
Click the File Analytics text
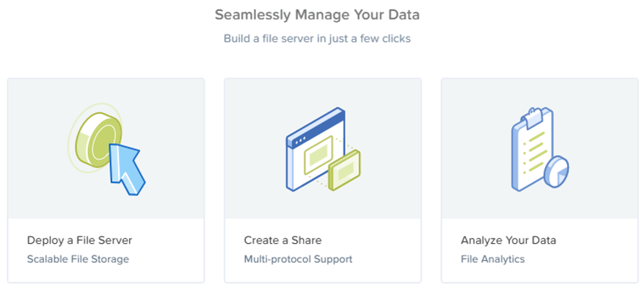coord(493,259)
